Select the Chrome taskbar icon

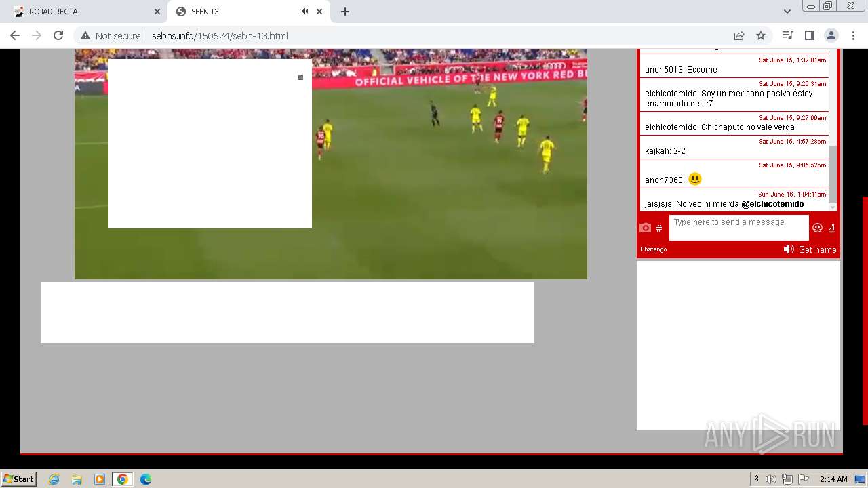[x=123, y=479]
